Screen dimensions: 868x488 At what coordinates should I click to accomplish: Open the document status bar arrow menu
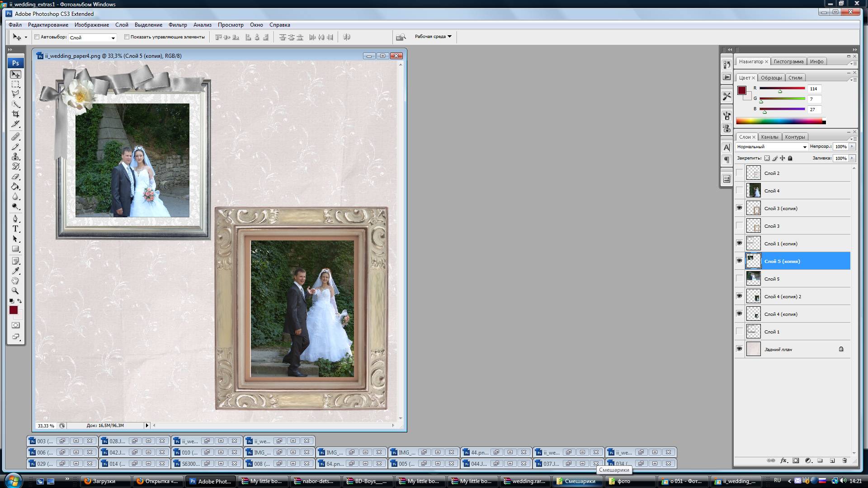(x=147, y=425)
